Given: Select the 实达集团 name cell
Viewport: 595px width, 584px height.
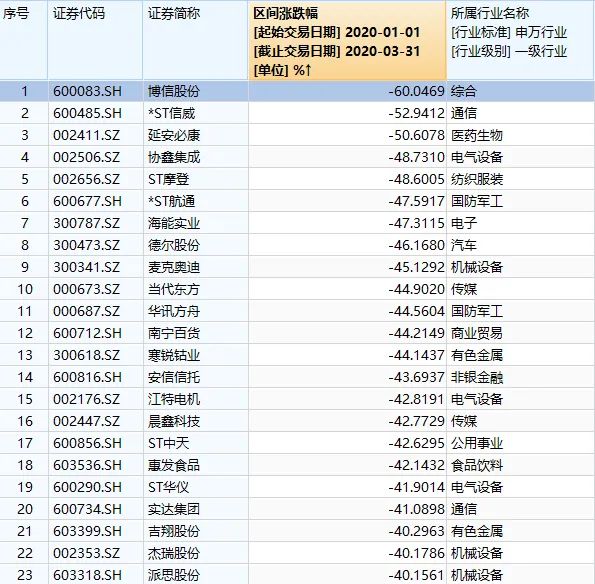Looking at the screenshot, I should 174,509.
